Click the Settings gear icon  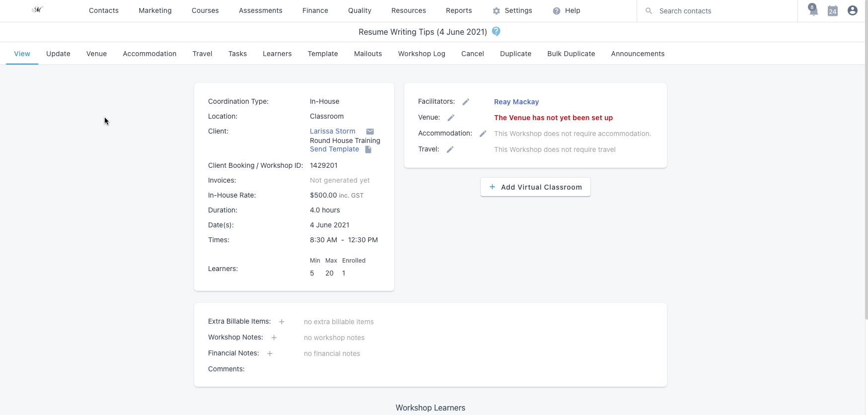pos(497,11)
